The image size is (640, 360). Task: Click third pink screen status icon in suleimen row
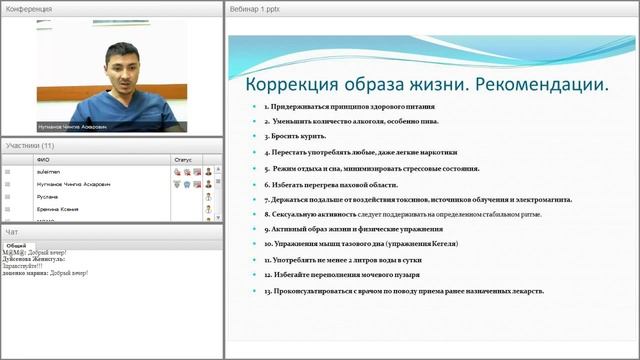point(197,172)
